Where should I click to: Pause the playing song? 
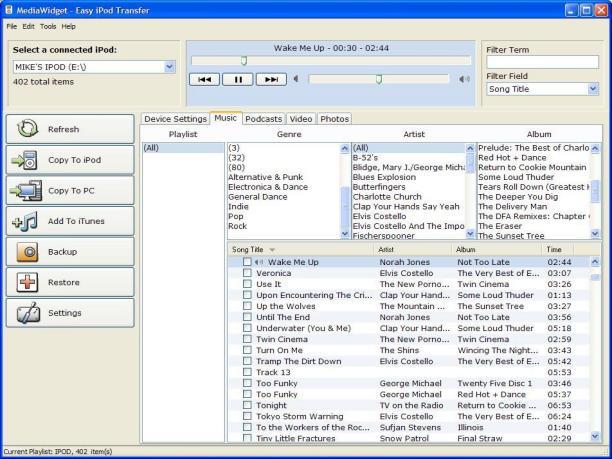(238, 79)
